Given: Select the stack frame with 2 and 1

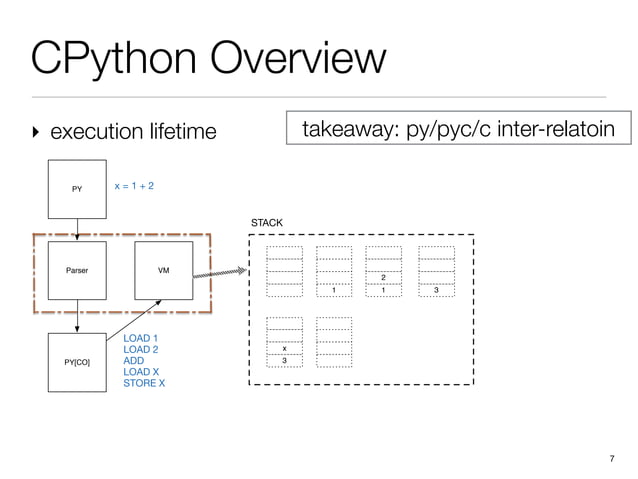Looking at the screenshot, I should [x=383, y=271].
